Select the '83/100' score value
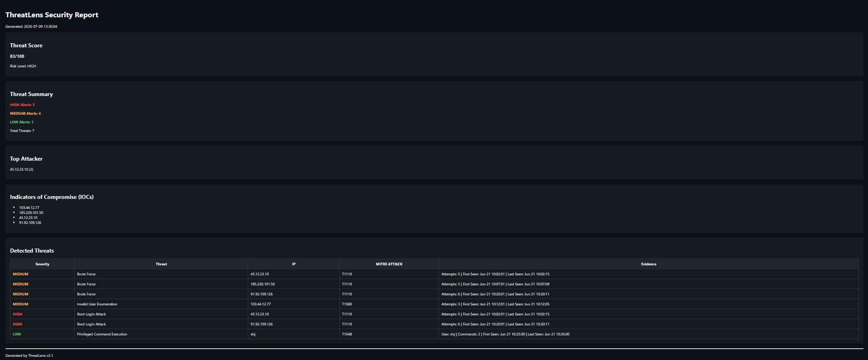 [17, 56]
